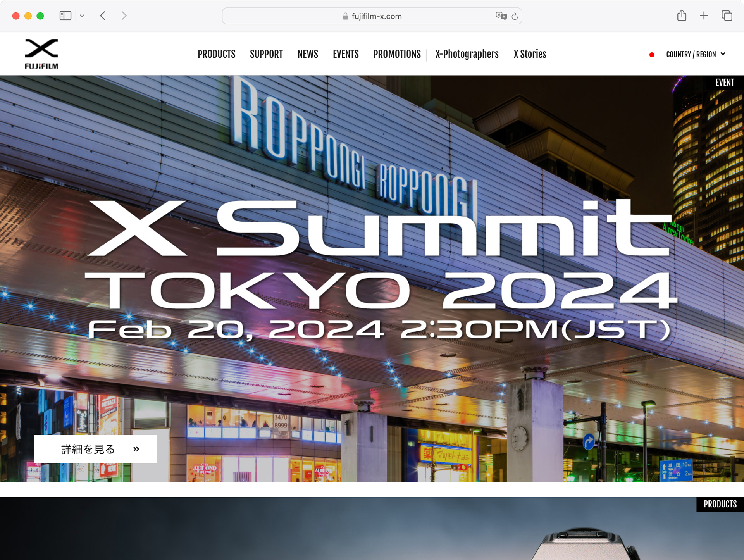Click the 詳細を見る button

95,449
